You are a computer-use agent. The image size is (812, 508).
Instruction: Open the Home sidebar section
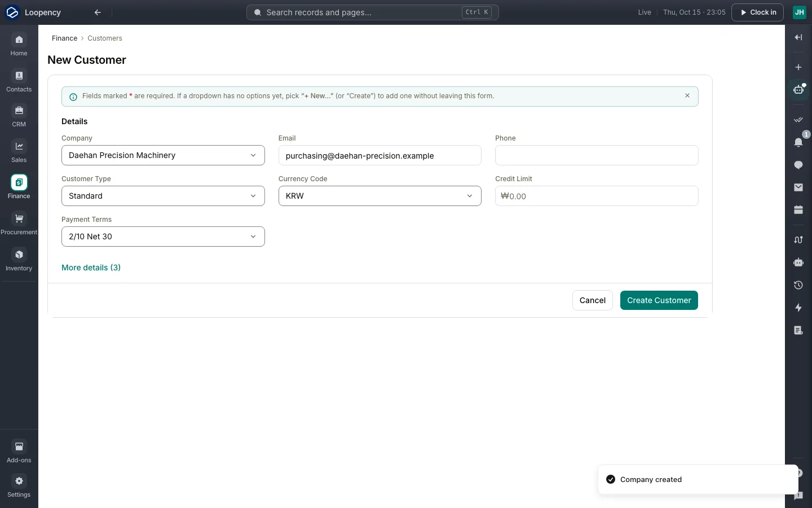(19, 45)
